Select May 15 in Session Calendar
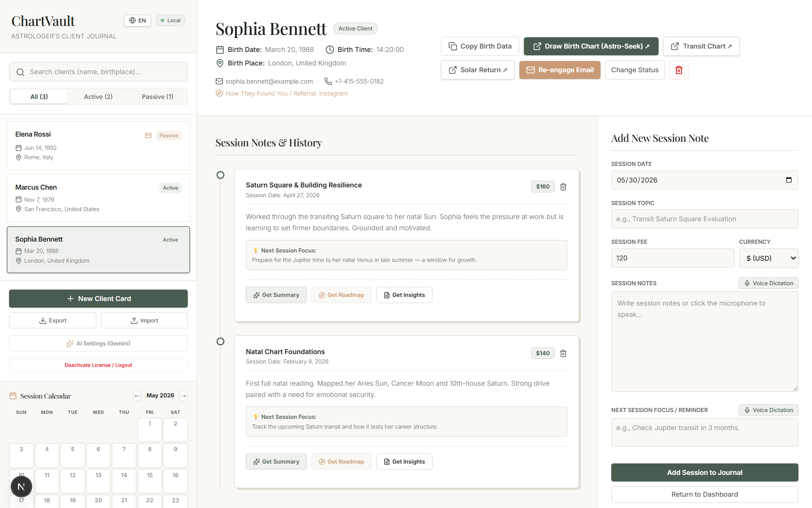 (150, 481)
